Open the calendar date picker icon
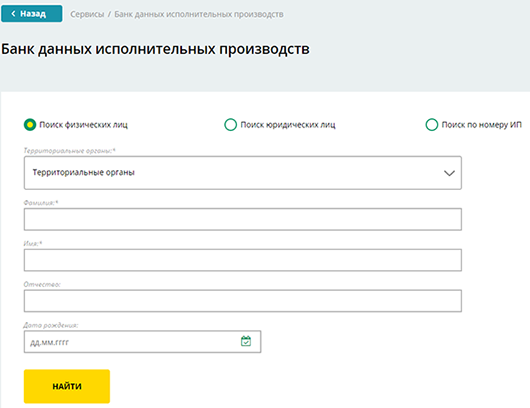This screenshot has width=530, height=408. coord(246,341)
